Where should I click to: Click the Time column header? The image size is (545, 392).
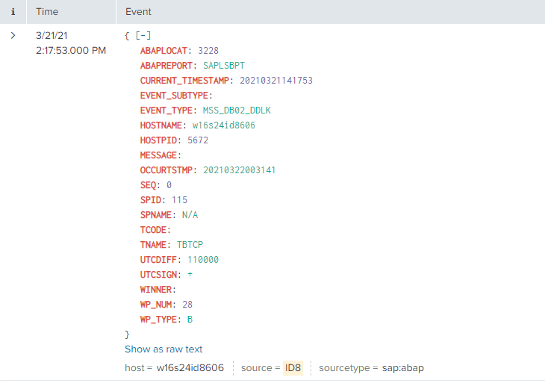pyautogui.click(x=47, y=12)
